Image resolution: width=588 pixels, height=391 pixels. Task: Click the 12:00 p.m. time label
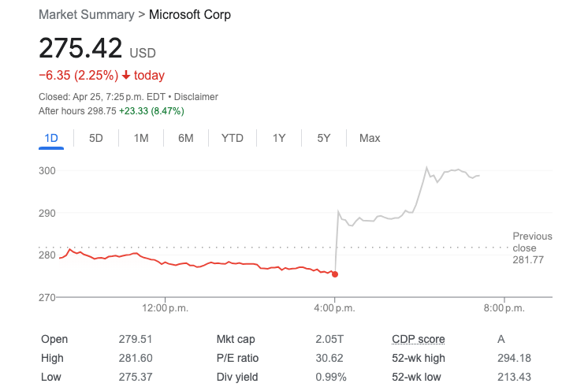click(166, 307)
